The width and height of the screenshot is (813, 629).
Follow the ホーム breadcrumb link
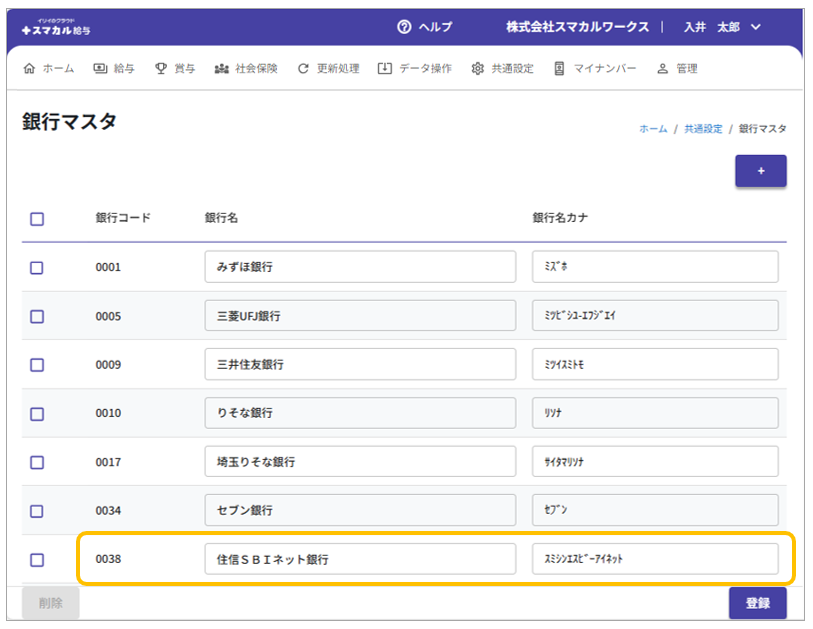pyautogui.click(x=653, y=129)
